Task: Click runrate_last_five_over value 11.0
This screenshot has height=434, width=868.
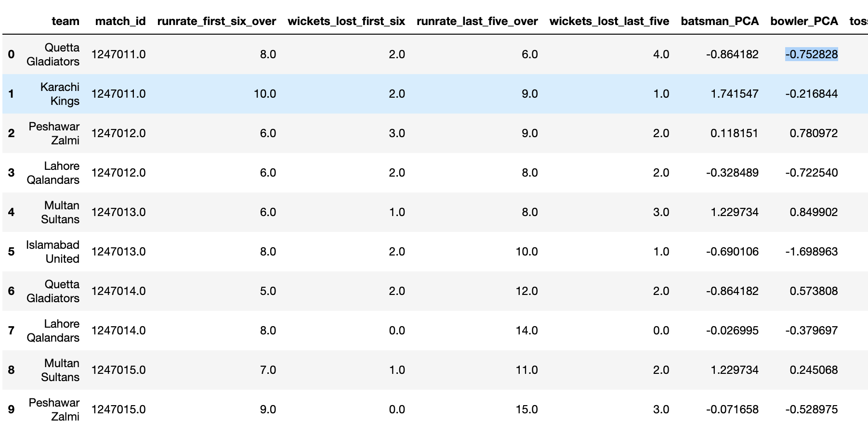Action: 526,370
